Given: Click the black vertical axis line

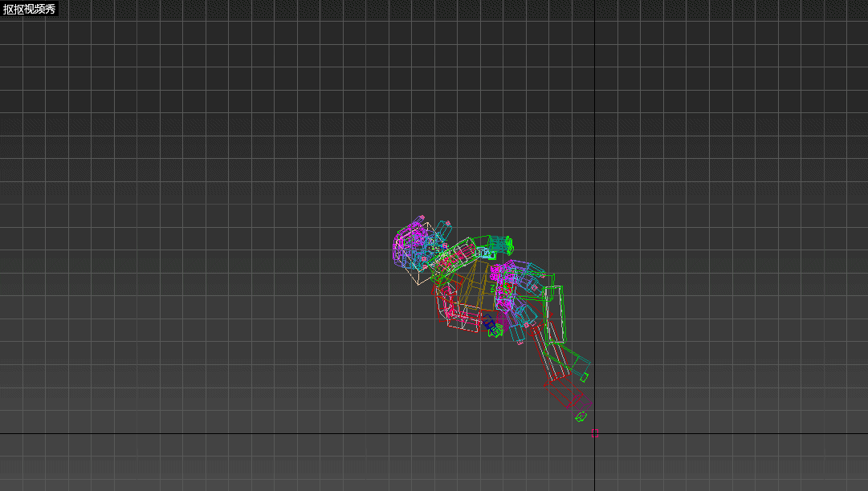Looking at the screenshot, I should tap(594, 120).
